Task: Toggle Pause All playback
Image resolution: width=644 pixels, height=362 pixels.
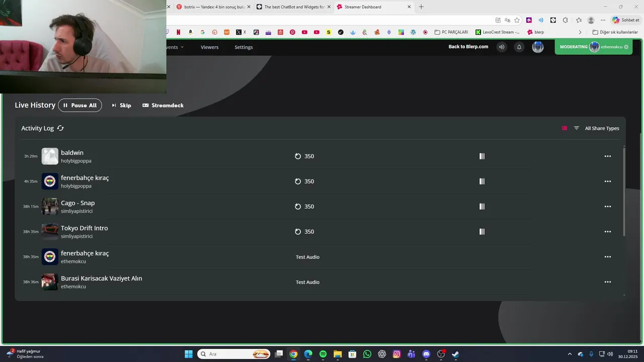Action: [x=80, y=106]
